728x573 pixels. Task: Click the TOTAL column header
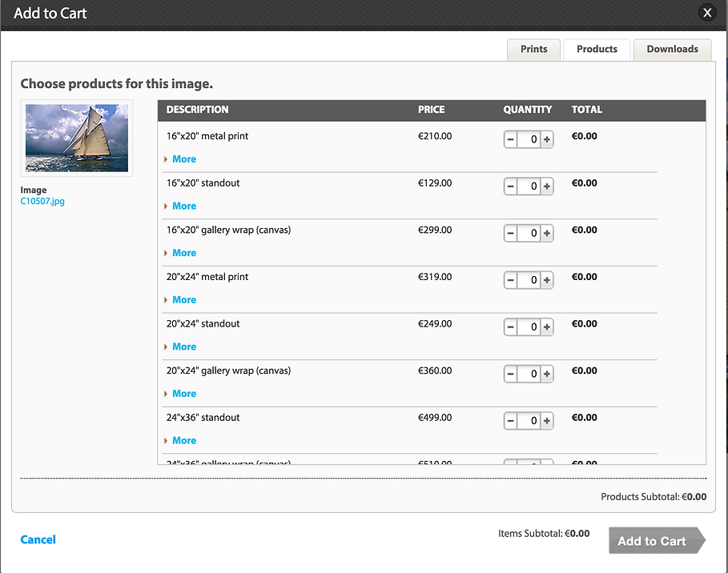point(587,110)
